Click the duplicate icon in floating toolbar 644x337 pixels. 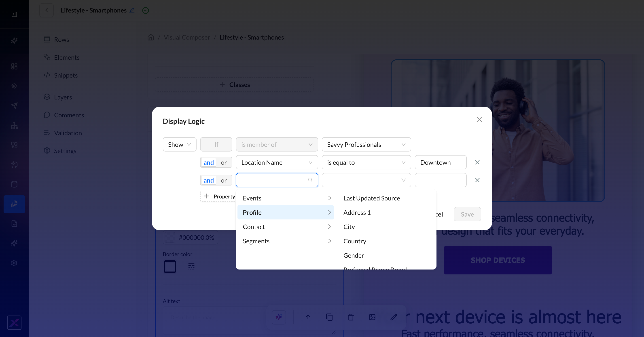pos(329,317)
